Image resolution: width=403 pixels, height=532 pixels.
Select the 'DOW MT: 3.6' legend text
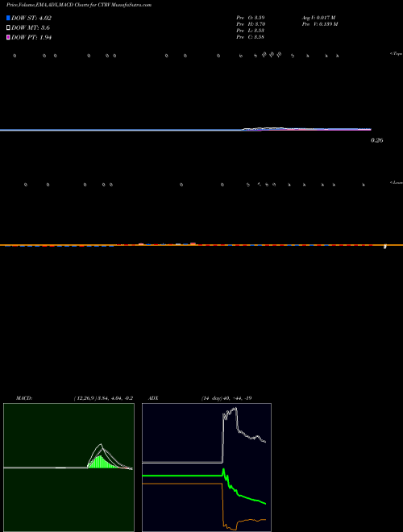tap(31, 28)
